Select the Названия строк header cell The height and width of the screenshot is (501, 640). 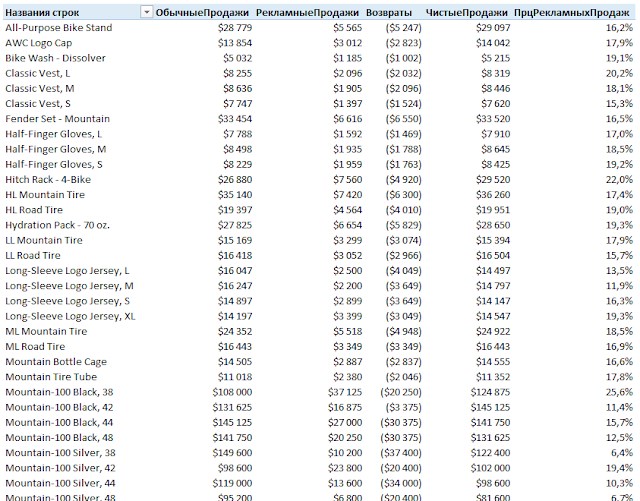coord(42,13)
